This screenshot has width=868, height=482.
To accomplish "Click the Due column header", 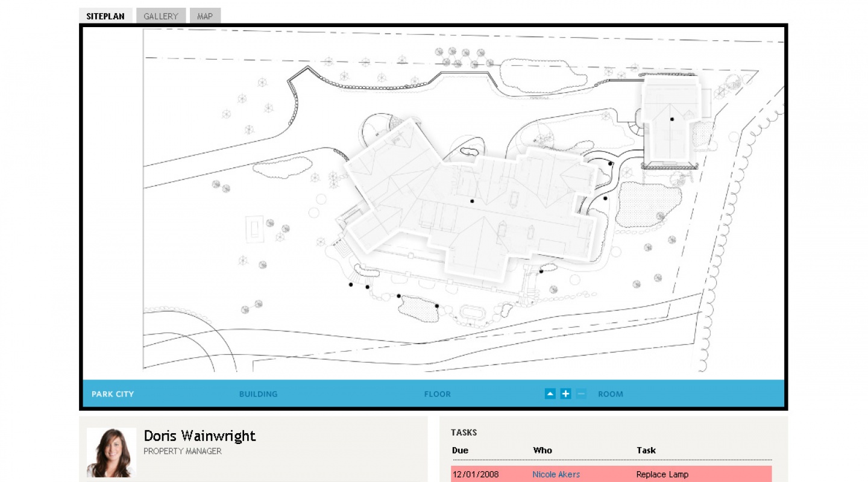I will tap(460, 450).
